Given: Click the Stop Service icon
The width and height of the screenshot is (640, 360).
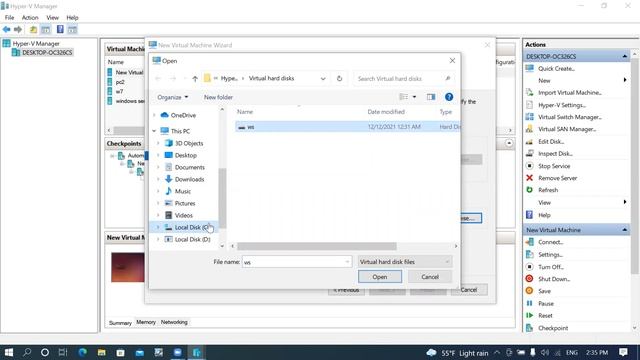Looking at the screenshot, I should (x=529, y=166).
